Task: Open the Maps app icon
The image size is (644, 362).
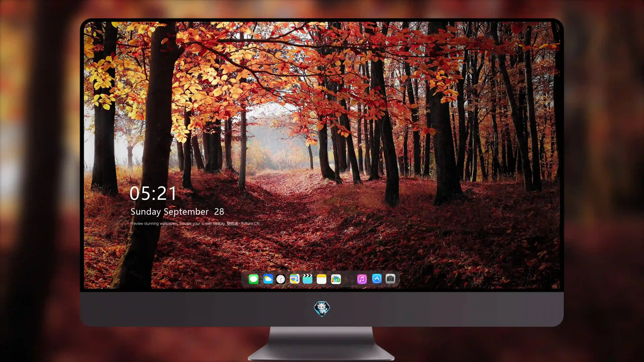Action: pyautogui.click(x=294, y=279)
